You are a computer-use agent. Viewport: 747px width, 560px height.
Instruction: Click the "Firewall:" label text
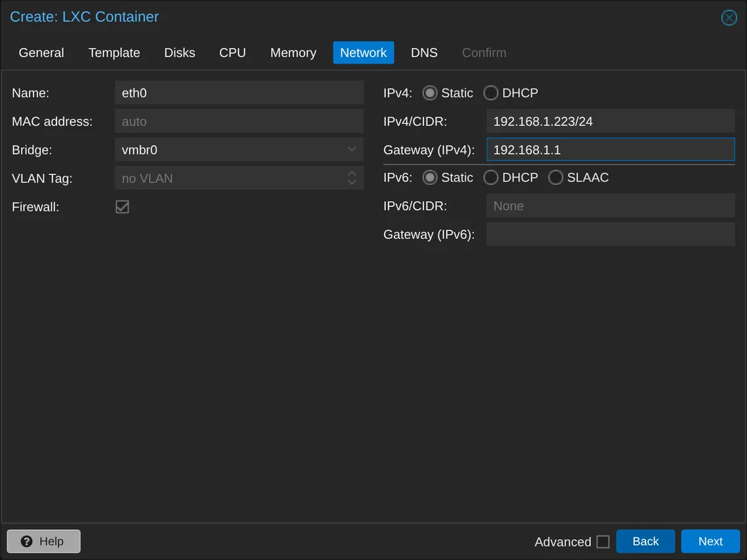[36, 207]
